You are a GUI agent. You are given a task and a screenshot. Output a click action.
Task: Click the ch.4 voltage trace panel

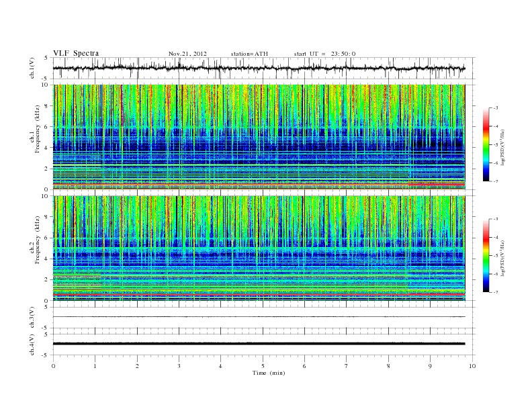[264, 345]
